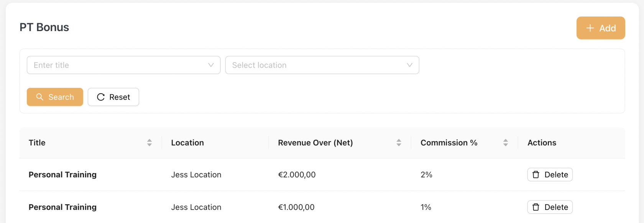The width and height of the screenshot is (644, 223).
Task: Expand location field chevron arrow
Action: (409, 65)
